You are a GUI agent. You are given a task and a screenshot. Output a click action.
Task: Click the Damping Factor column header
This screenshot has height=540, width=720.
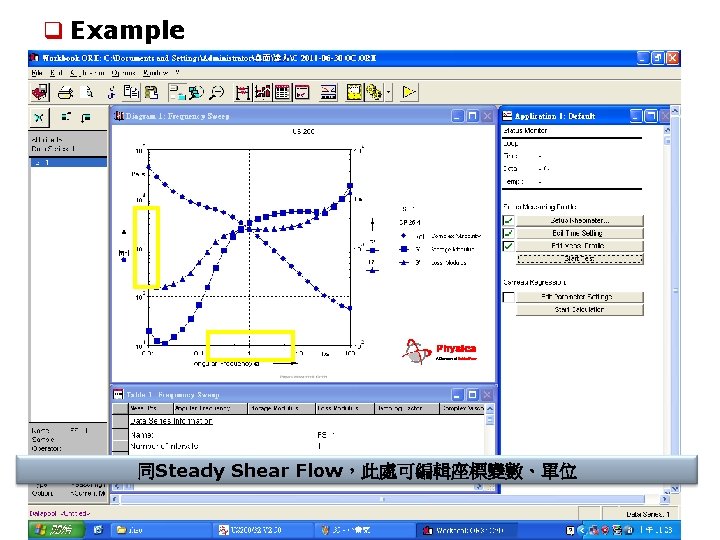[407, 408]
